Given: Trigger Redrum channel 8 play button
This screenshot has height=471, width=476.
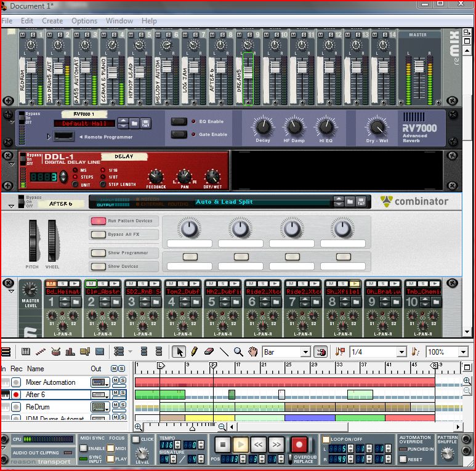Looking at the screenshot, I should [x=354, y=283].
